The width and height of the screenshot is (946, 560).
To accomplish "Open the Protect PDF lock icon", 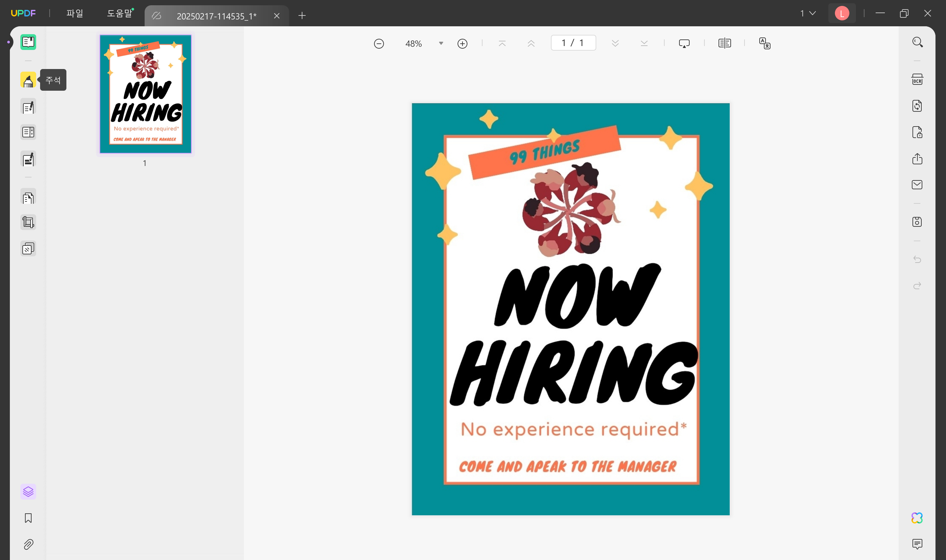I will pyautogui.click(x=917, y=132).
